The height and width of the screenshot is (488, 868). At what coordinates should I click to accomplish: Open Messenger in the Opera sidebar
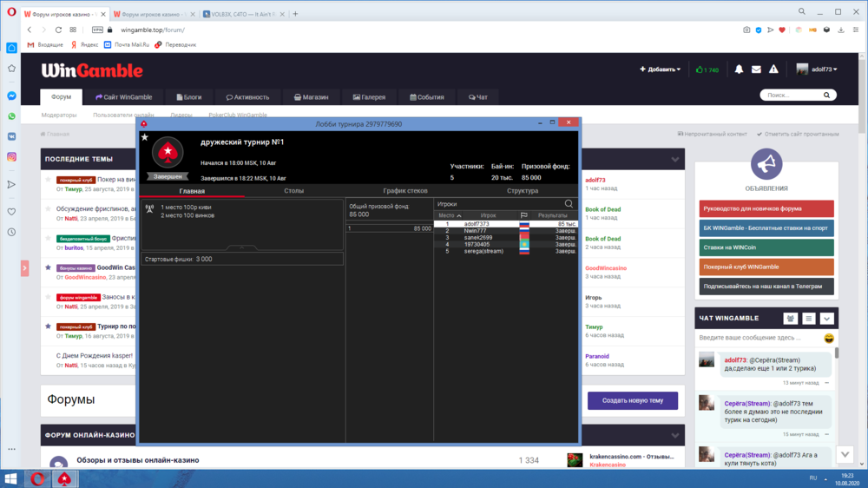(12, 96)
